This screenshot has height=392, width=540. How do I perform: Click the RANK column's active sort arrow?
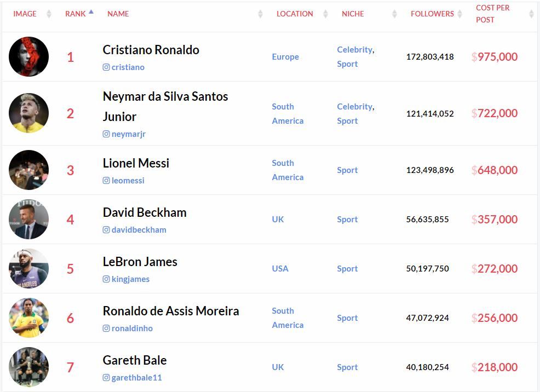[90, 11]
